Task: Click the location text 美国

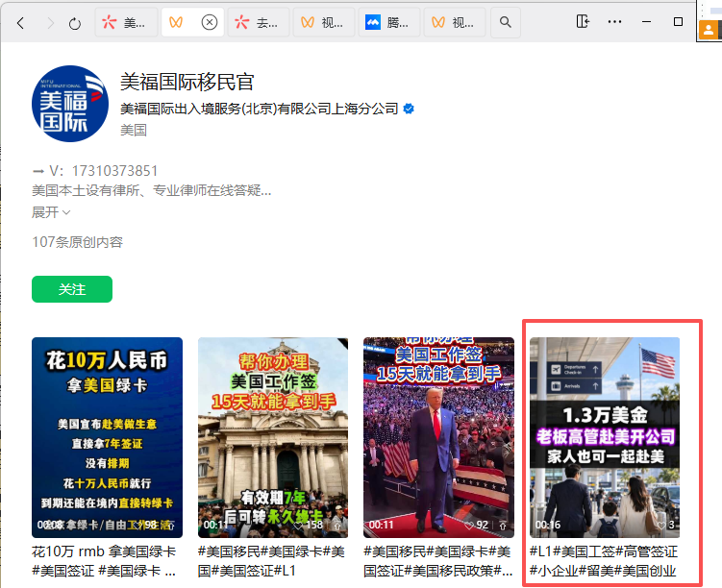Action: 134,131
